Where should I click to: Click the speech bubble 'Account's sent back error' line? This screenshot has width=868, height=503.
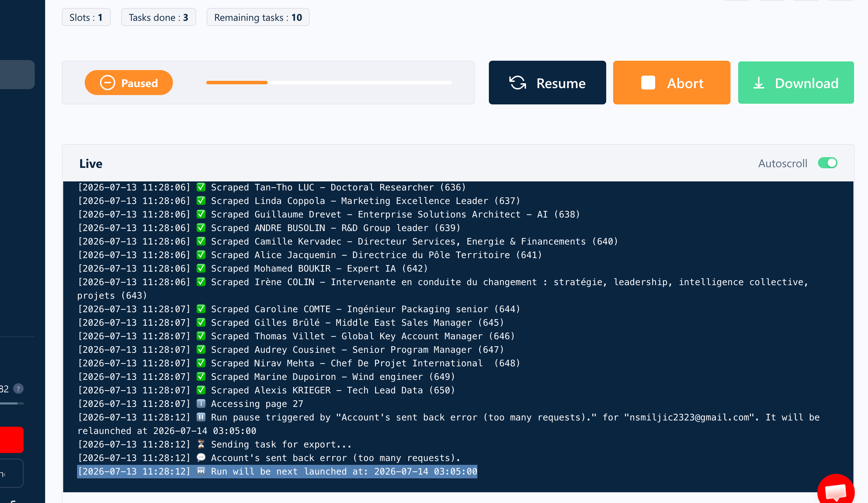[x=269, y=458]
